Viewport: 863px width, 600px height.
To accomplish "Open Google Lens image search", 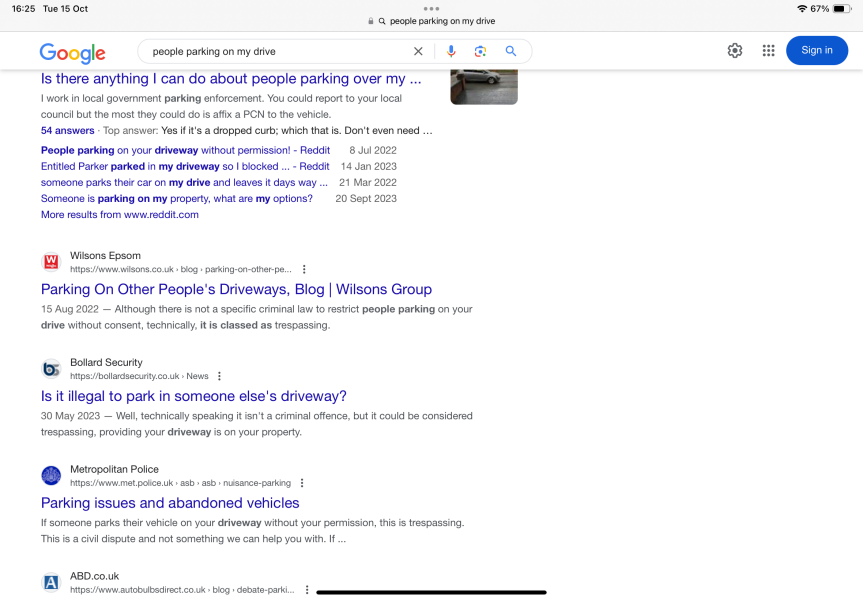I will [480, 51].
